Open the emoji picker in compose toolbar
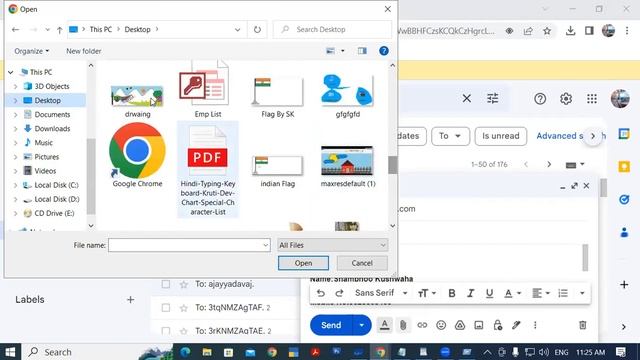Image resolution: width=640 pixels, height=360 pixels. coord(441,325)
